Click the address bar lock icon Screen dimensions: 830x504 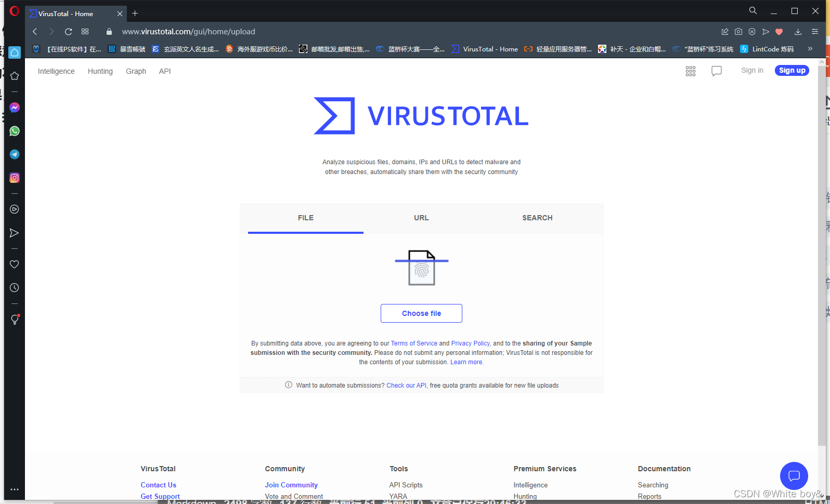tap(109, 32)
